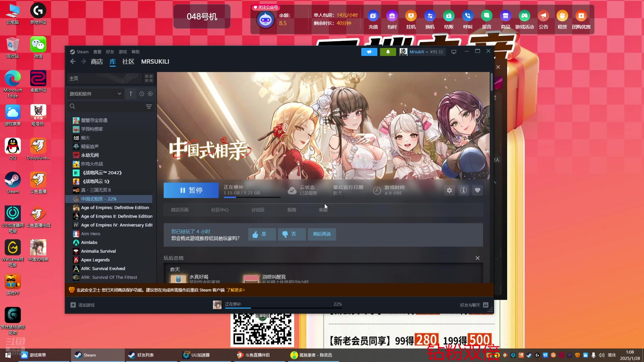Click 了解更多 link in warning bar
Viewport: 644px width, 362px height.
(235, 290)
